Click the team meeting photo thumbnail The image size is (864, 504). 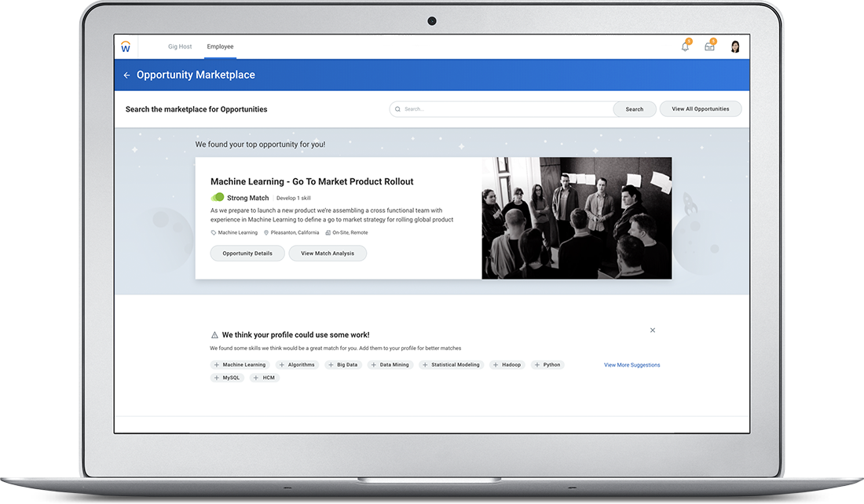[577, 218]
